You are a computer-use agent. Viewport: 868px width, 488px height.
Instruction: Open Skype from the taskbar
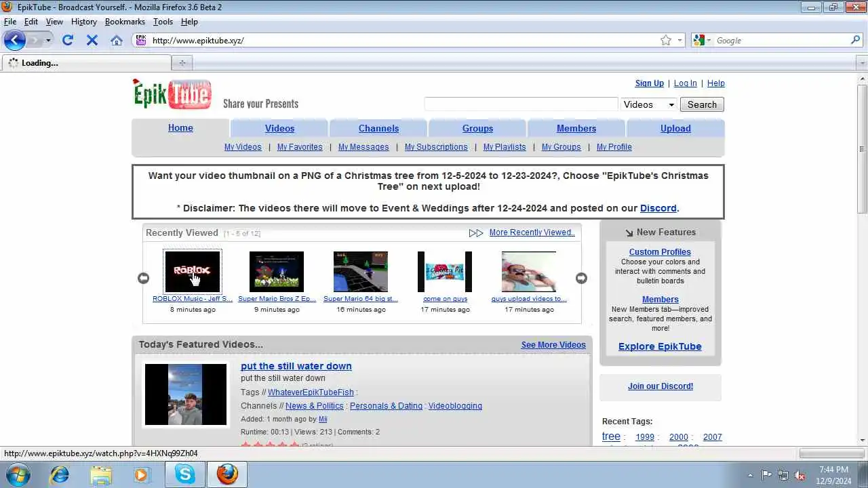point(185,474)
